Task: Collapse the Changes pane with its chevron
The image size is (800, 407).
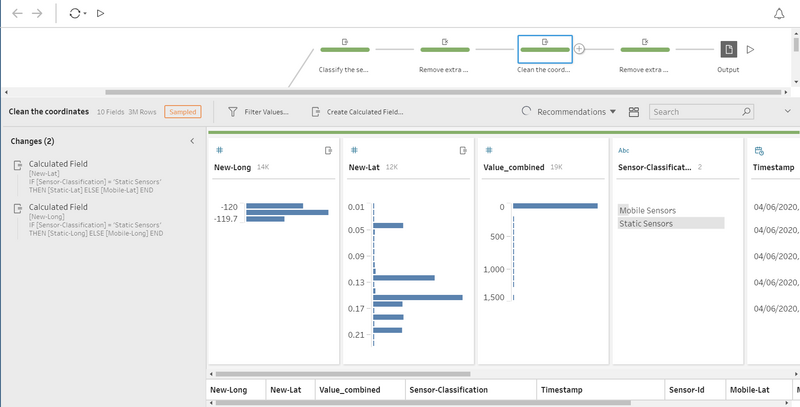Action: click(192, 141)
